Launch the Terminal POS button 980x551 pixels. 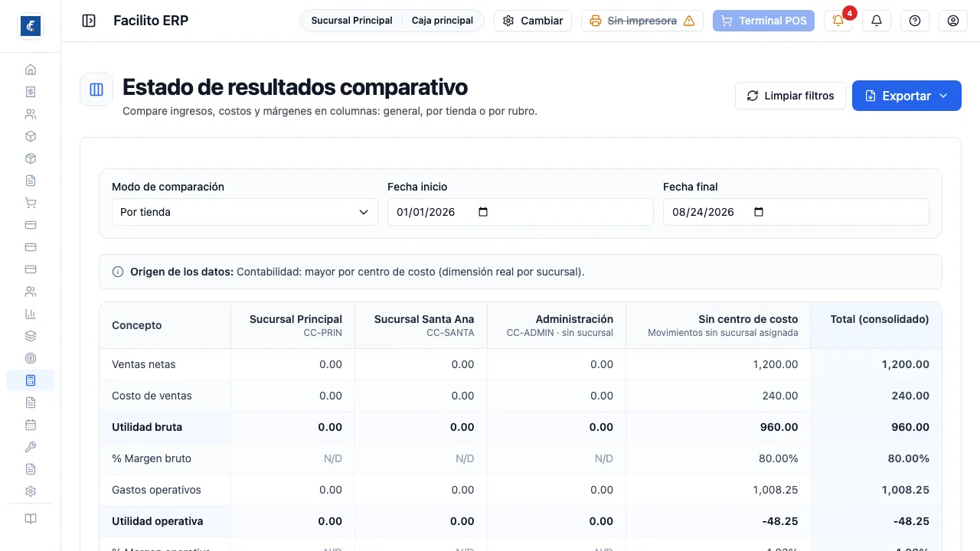point(763,21)
